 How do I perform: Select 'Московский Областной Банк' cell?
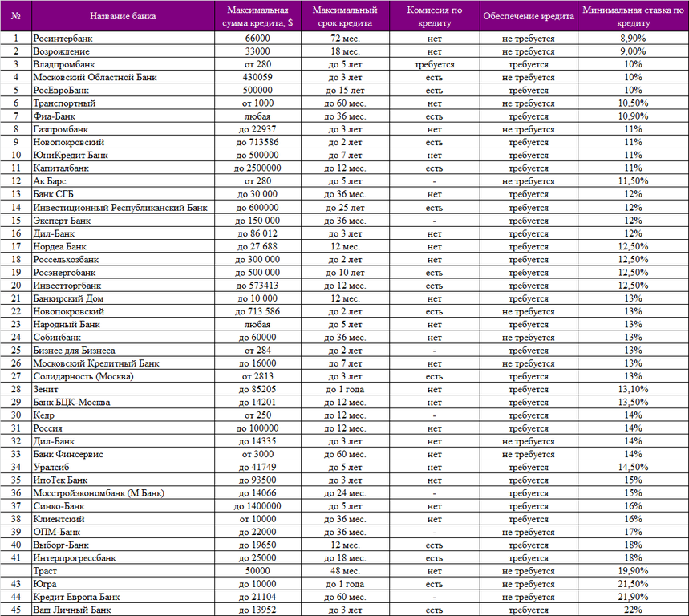[x=123, y=77]
